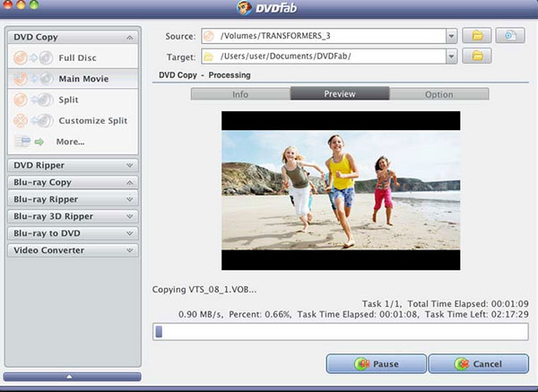Click the disc icon inside the Source field
The width and height of the screenshot is (538, 392).
point(209,36)
